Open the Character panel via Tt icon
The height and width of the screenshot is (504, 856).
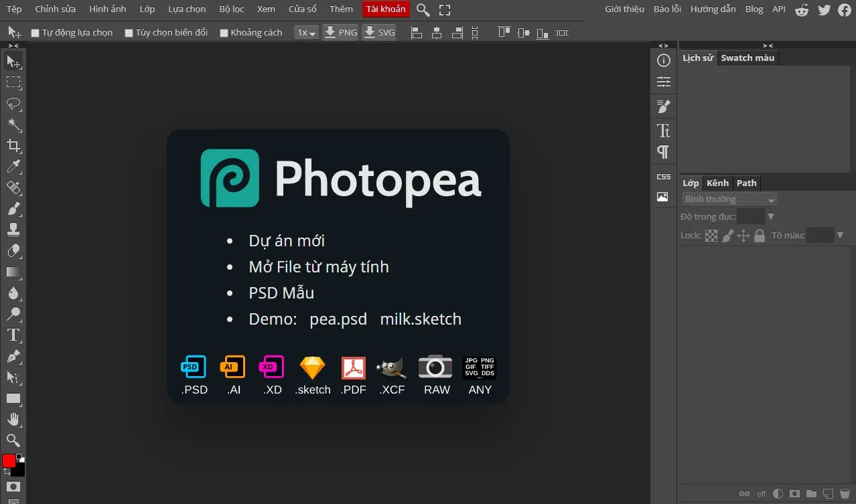[662, 130]
